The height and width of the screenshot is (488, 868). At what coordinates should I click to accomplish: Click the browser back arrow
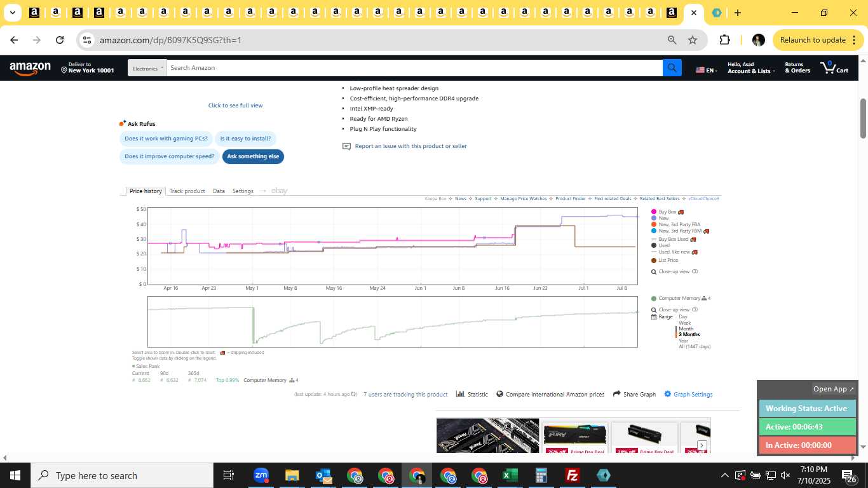[14, 40]
